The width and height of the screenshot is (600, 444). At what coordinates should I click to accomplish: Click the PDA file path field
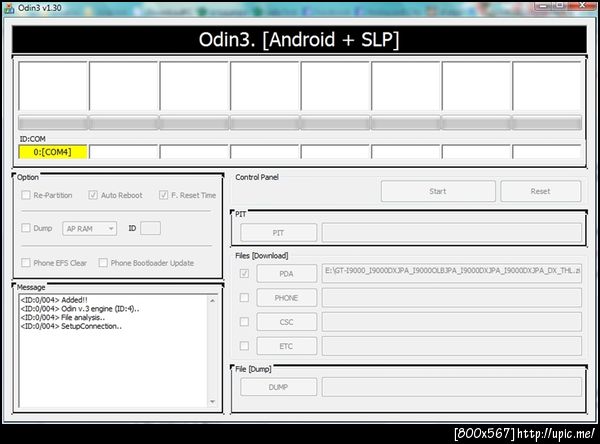[452, 273]
